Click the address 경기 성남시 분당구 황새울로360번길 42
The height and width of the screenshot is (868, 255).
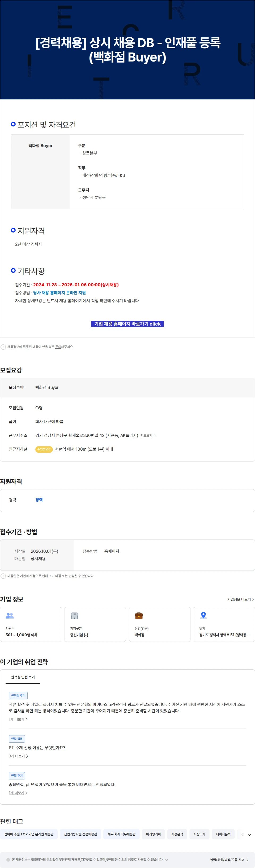pos(87,435)
